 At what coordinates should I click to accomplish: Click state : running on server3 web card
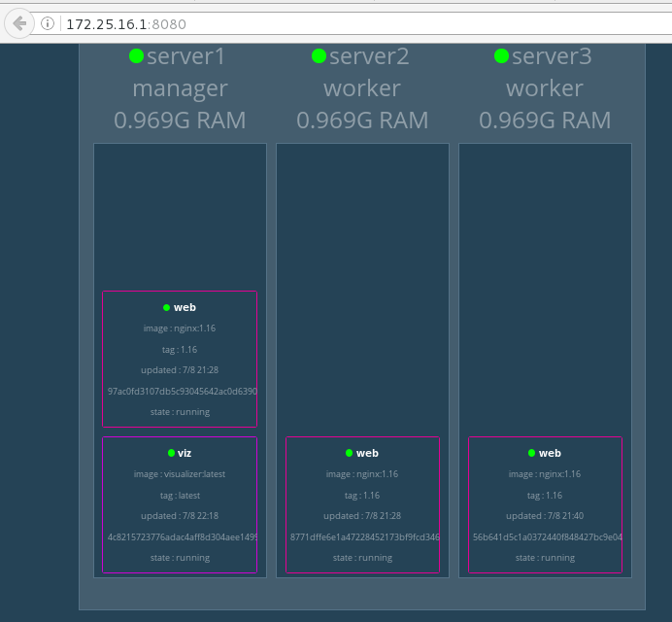tap(545, 558)
